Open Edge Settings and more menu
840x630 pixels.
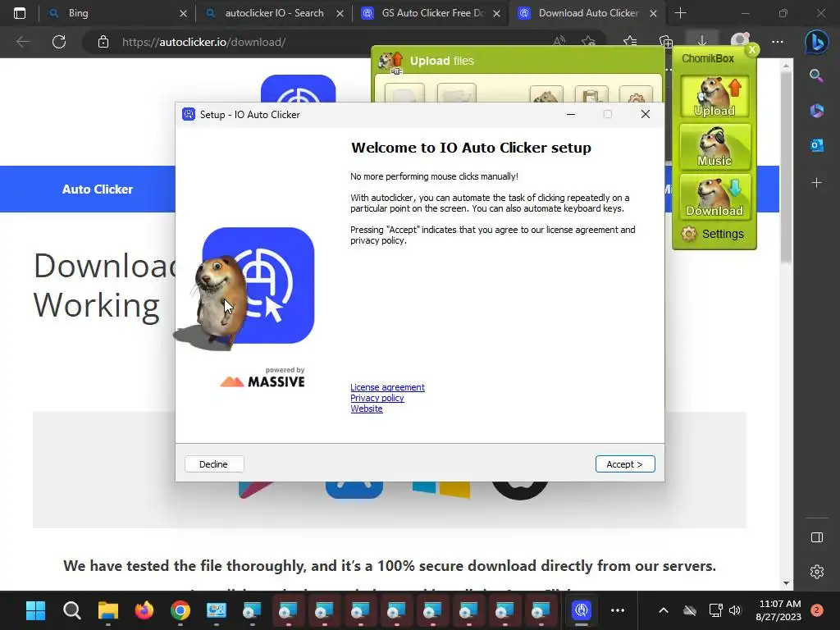pos(778,42)
